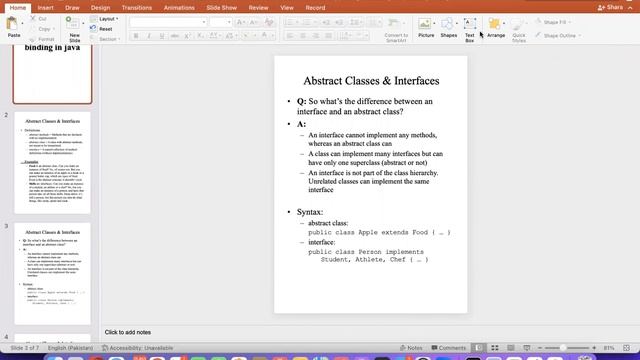This screenshot has width=640, height=360.
Task: Toggle Normal view in status bar
Action: coord(478,348)
